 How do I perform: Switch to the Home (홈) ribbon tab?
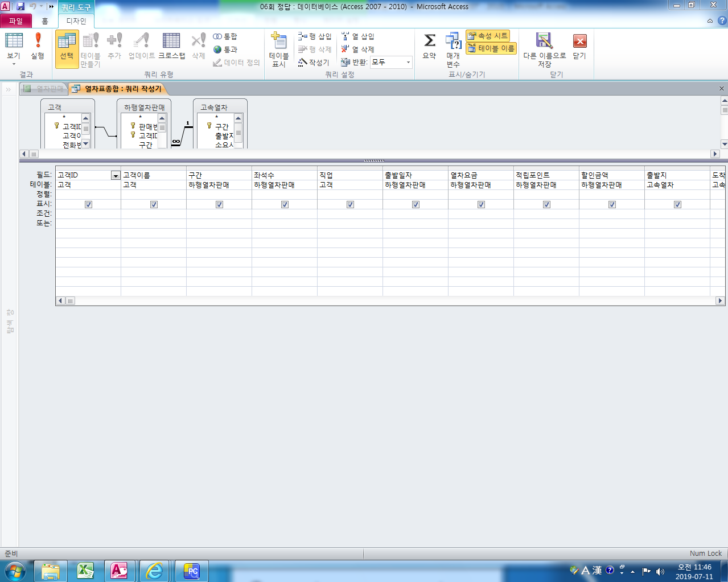[45, 21]
